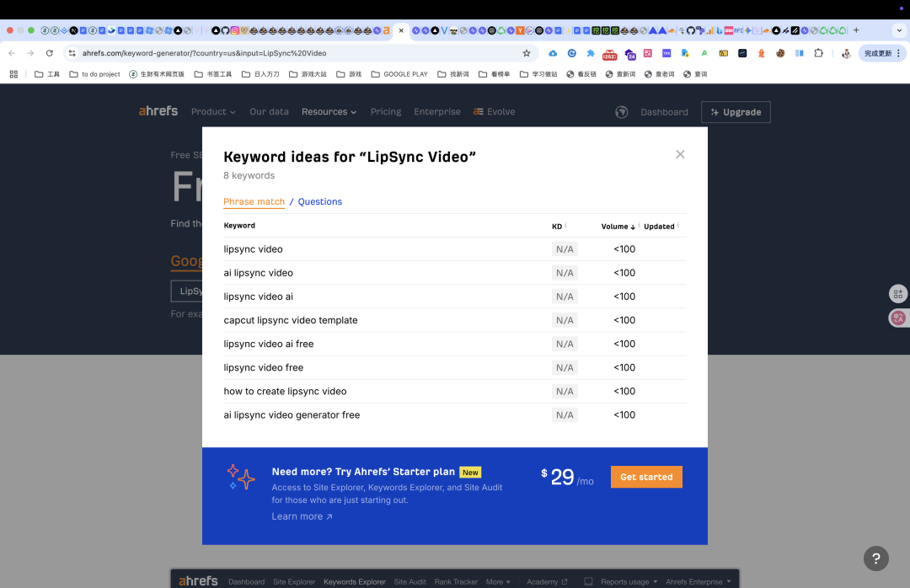The width and height of the screenshot is (910, 588).
Task: Click the green letter A extension icon
Action: tap(704, 53)
